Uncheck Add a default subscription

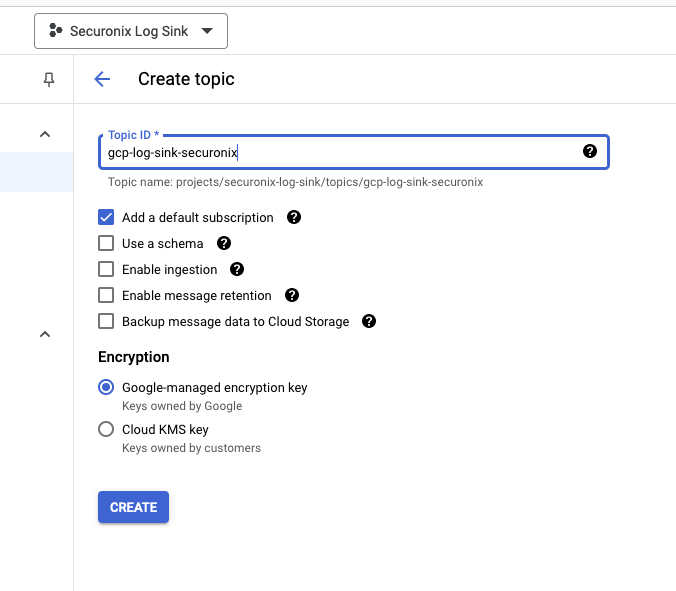point(106,217)
